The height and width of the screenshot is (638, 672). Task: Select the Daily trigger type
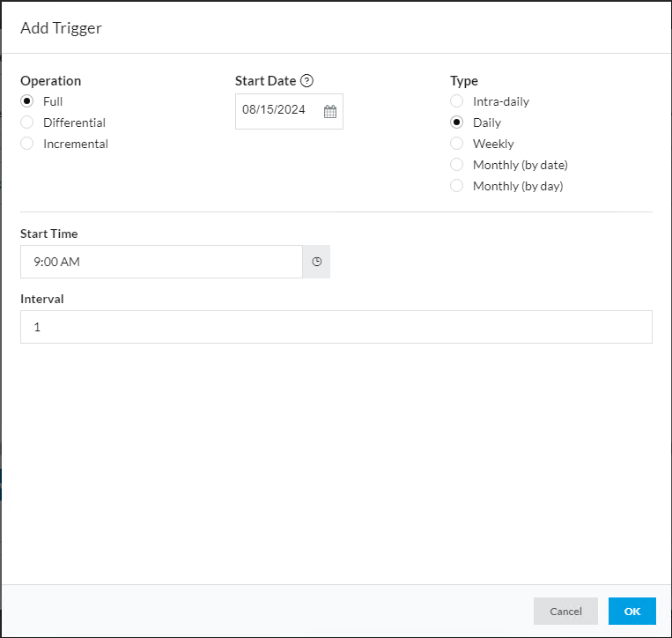pyautogui.click(x=456, y=122)
